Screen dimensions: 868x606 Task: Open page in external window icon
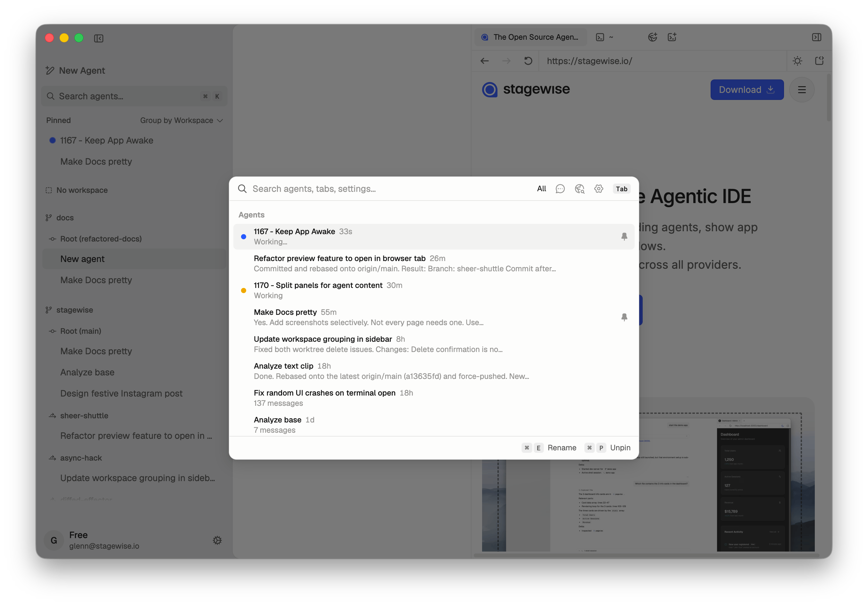[x=819, y=61]
